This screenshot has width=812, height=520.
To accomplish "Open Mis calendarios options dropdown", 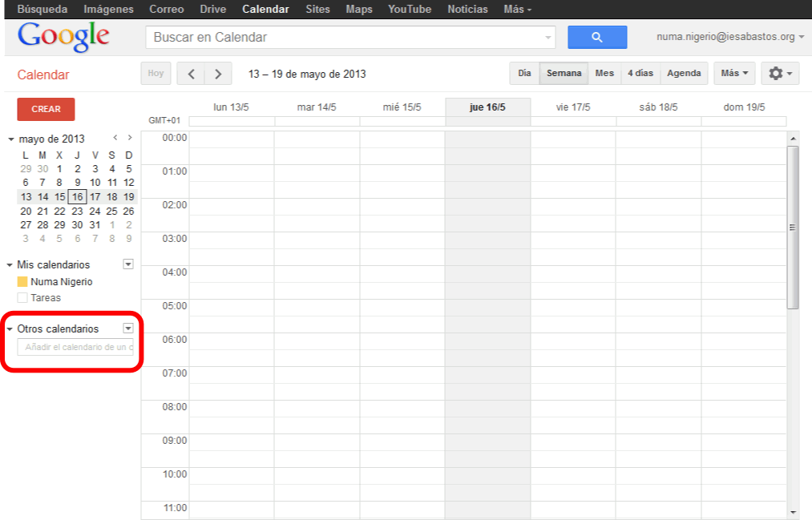I will pos(128,264).
